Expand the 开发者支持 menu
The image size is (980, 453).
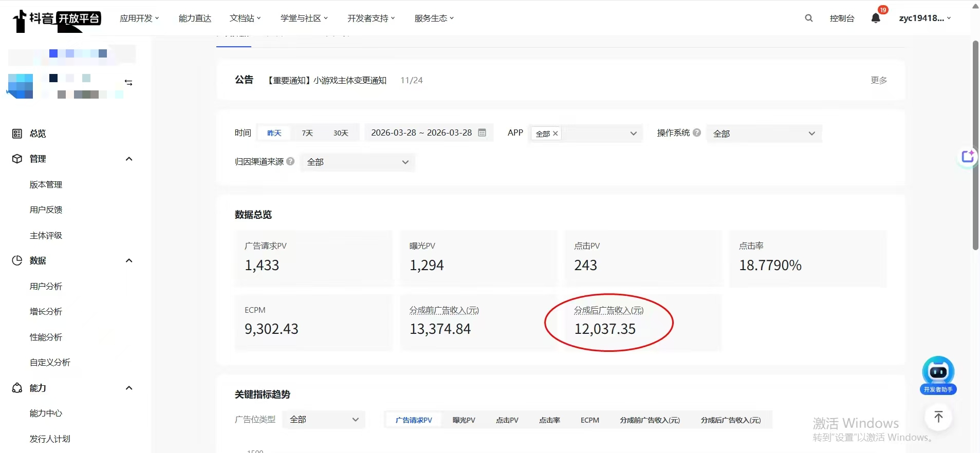point(371,18)
